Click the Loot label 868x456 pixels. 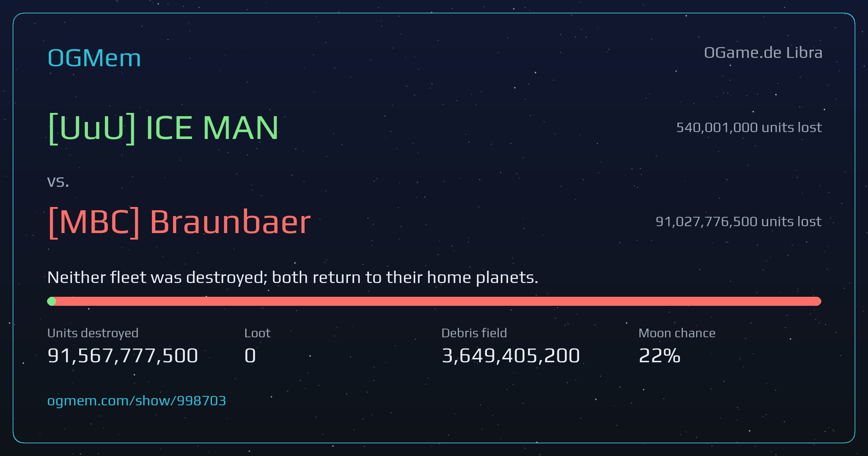(258, 333)
